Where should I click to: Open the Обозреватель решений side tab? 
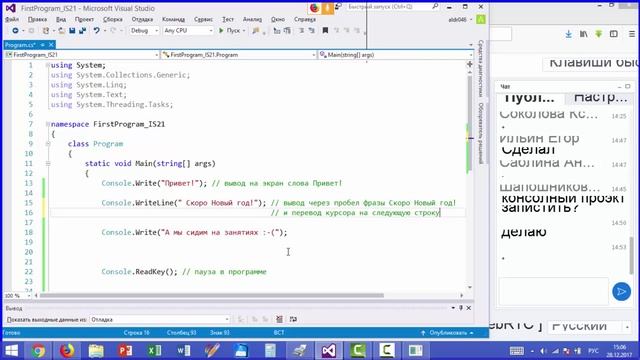(481, 133)
